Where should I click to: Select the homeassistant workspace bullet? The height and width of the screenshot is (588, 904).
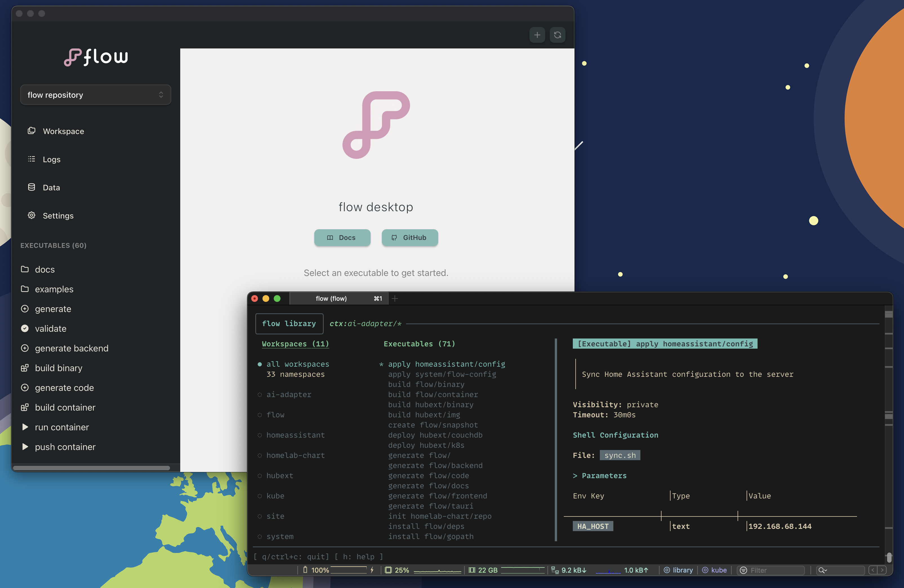[260, 435]
